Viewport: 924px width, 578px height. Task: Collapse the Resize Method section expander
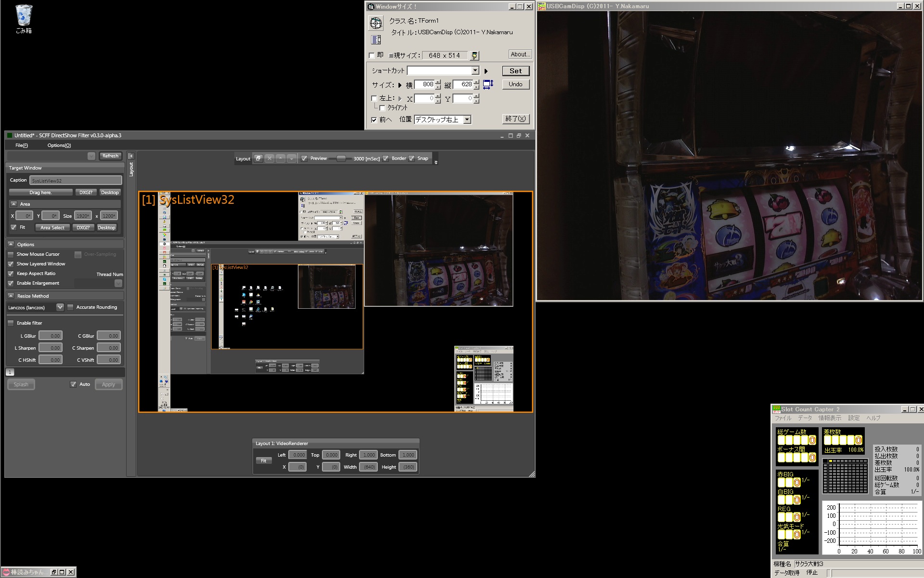click(x=11, y=296)
